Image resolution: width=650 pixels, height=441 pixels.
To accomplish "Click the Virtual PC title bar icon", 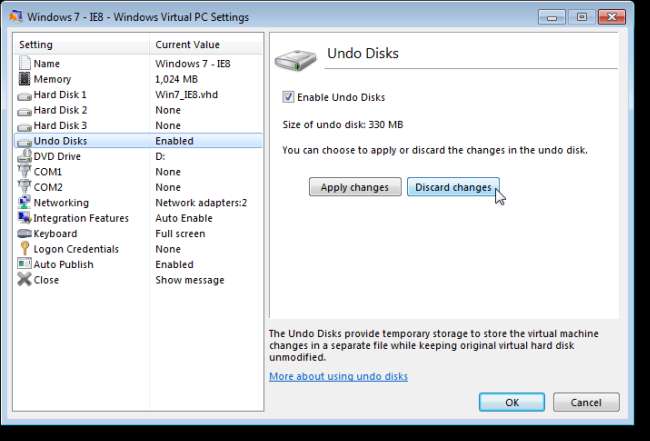I will tap(15, 17).
